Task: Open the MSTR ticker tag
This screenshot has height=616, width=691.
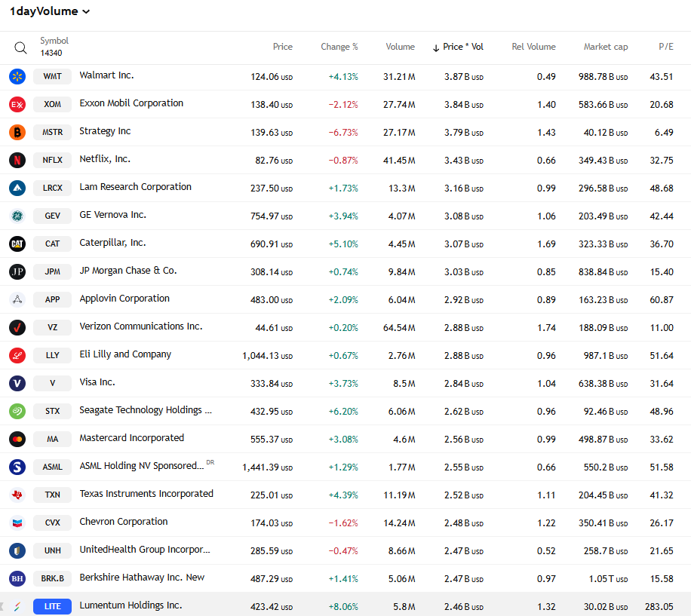Action: (x=53, y=132)
